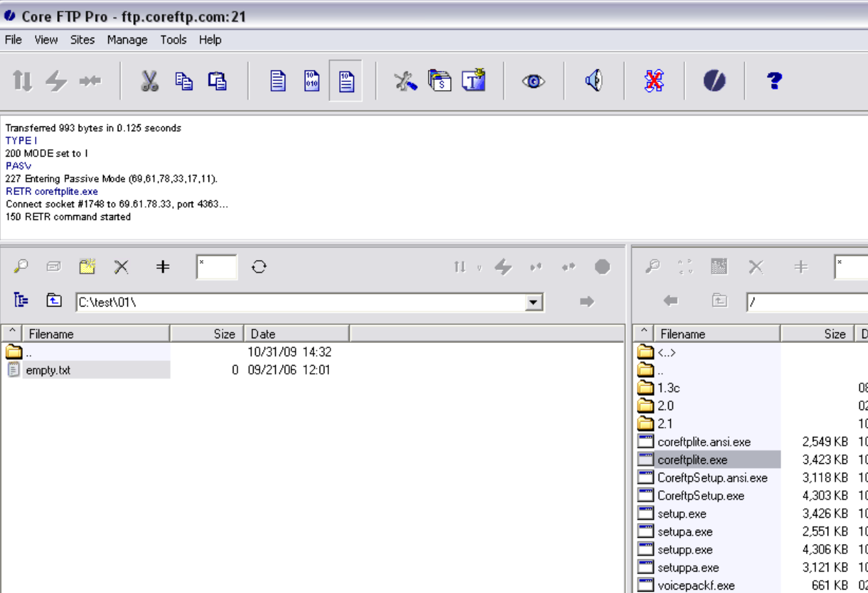Click the view/preview eye icon
This screenshot has height=593, width=868.
point(532,80)
